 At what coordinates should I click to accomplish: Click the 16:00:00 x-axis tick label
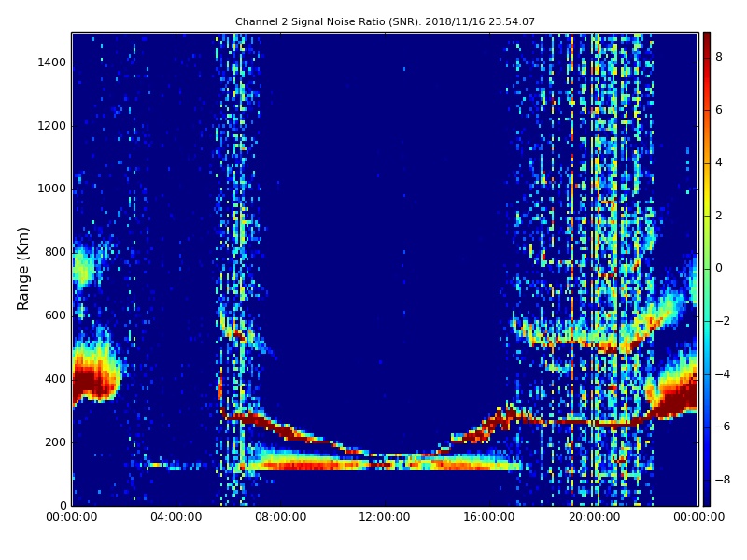click(x=489, y=517)
